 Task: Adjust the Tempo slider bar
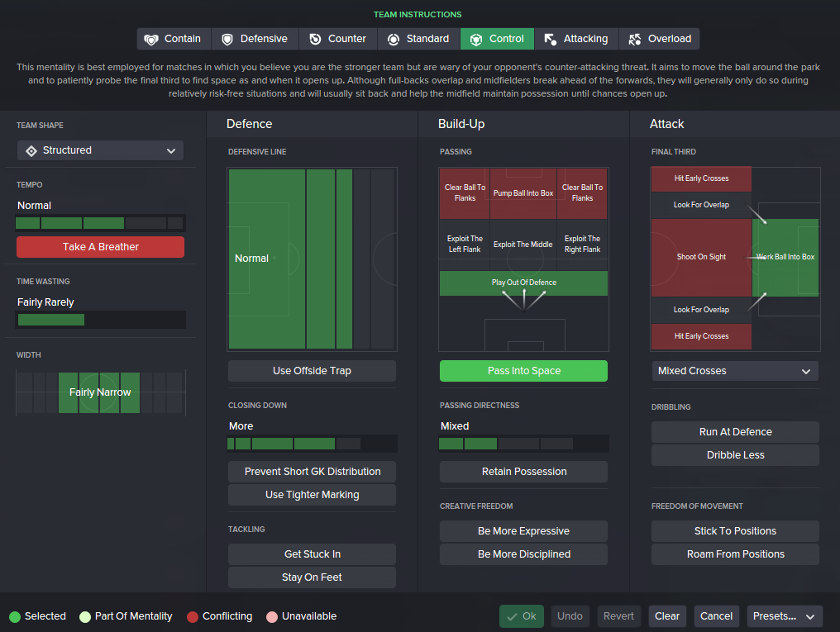(x=100, y=223)
